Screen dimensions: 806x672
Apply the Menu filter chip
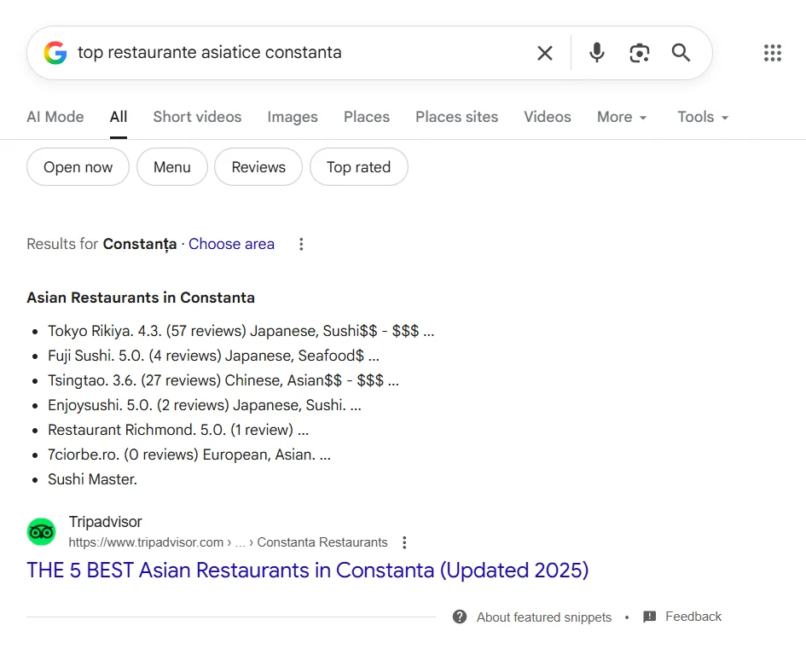(172, 167)
